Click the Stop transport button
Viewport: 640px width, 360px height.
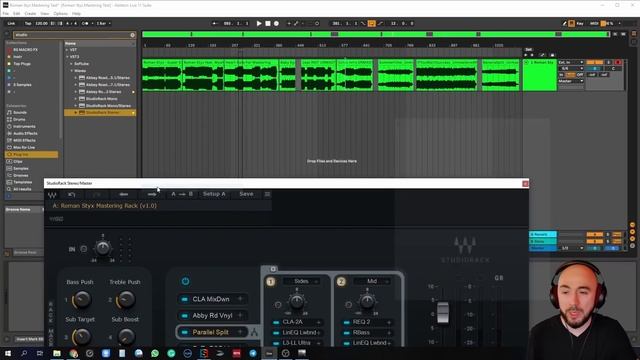click(x=268, y=24)
